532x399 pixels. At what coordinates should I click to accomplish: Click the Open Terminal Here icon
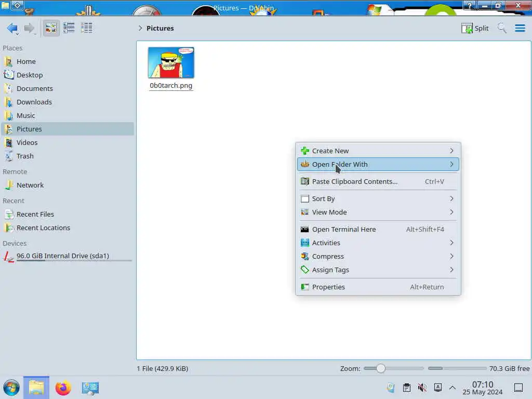coord(305,229)
